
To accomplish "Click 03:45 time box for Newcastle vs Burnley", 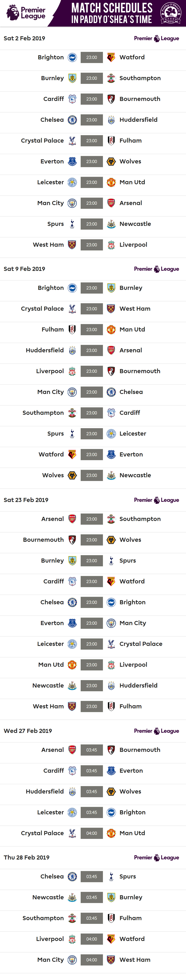I will coord(91,897).
